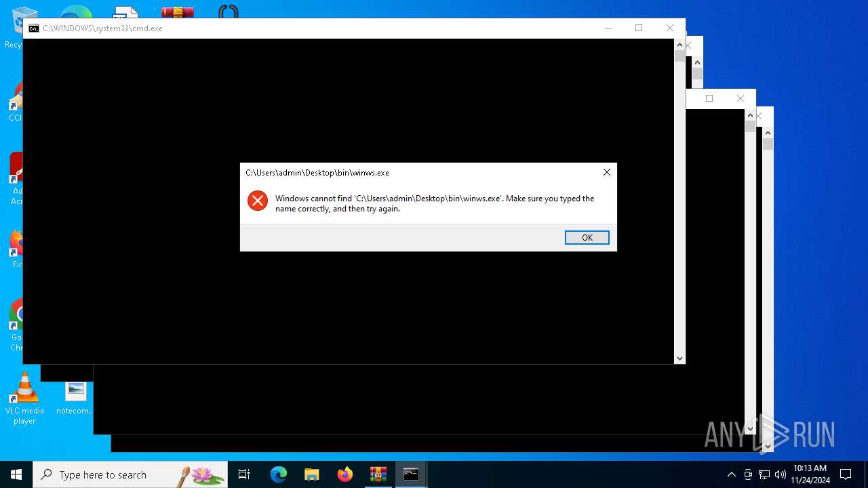Close the front cmd.exe window
Viewport: 868px width, 488px height.
[670, 28]
